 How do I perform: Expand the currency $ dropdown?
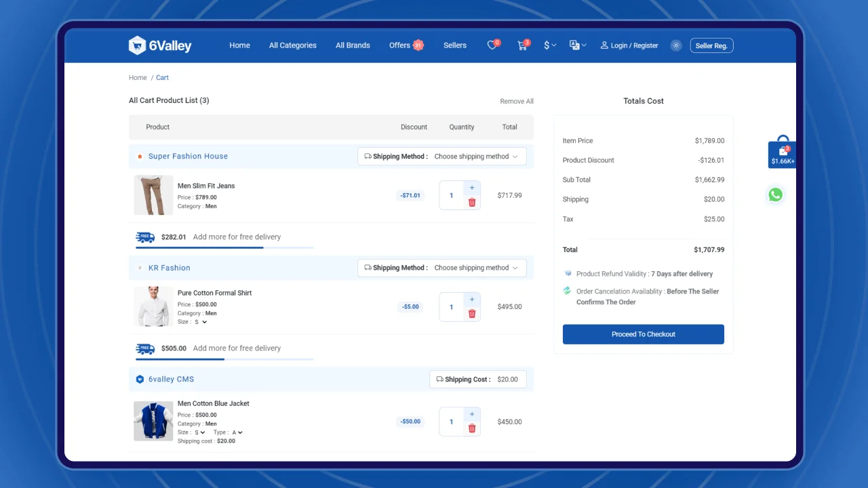(550, 45)
